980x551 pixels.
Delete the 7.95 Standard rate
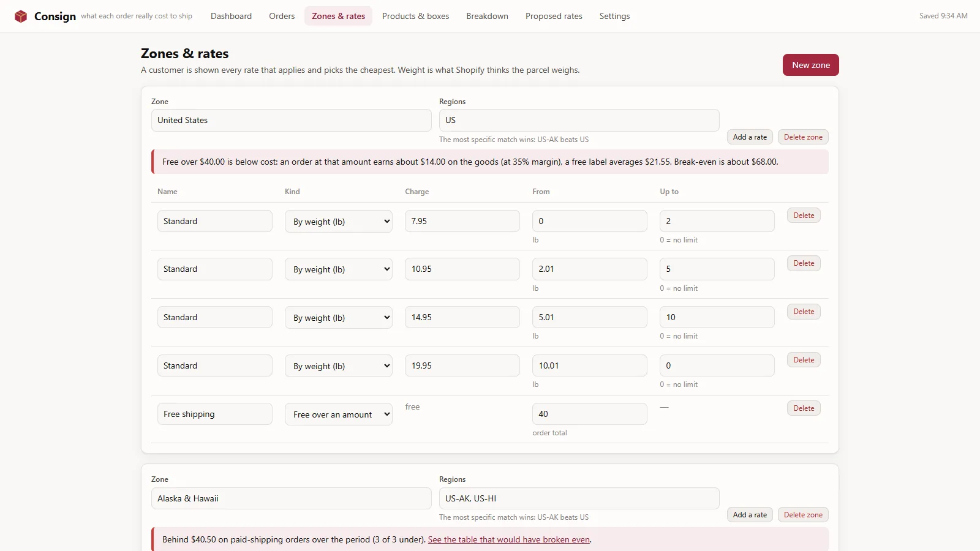point(804,216)
